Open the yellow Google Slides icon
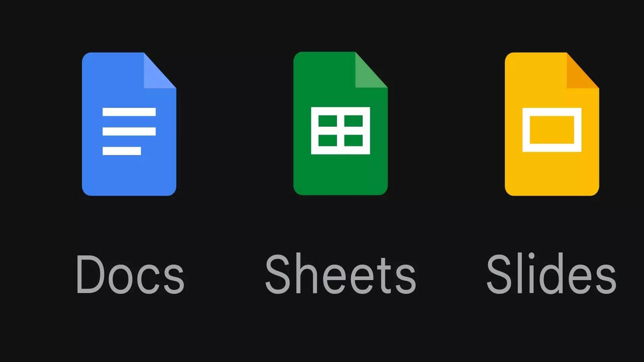 (x=552, y=124)
